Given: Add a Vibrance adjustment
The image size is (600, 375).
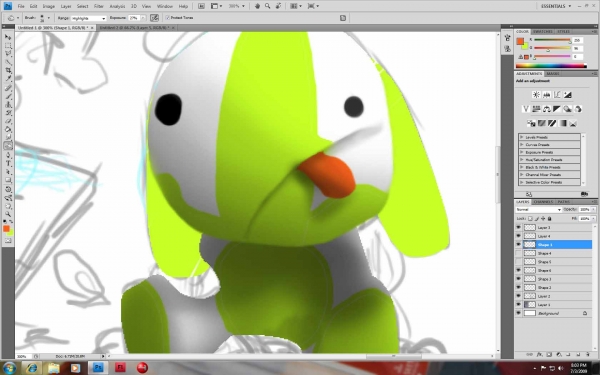Looking at the screenshot, I should point(526,109).
